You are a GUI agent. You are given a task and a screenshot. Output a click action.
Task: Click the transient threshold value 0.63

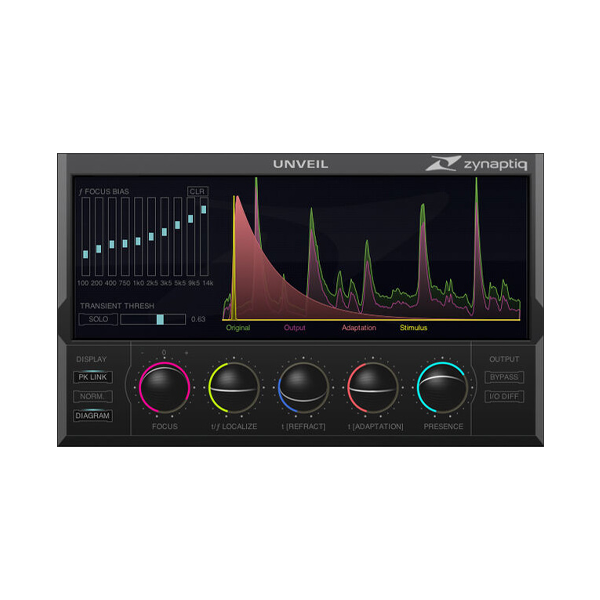[198, 319]
